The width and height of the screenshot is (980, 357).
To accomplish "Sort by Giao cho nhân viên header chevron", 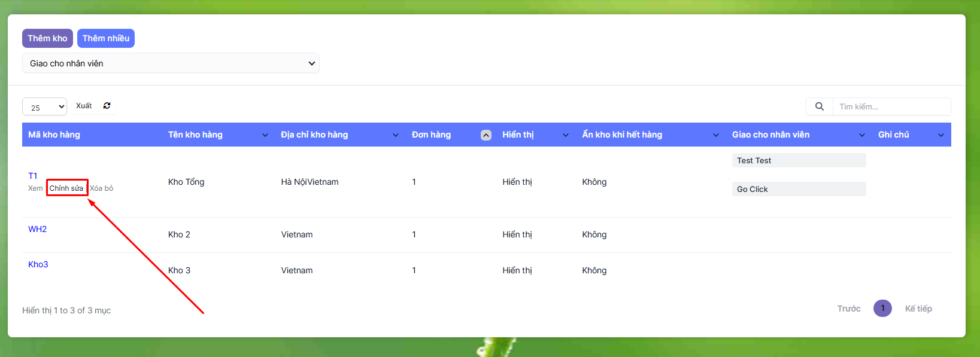I will coord(862,135).
